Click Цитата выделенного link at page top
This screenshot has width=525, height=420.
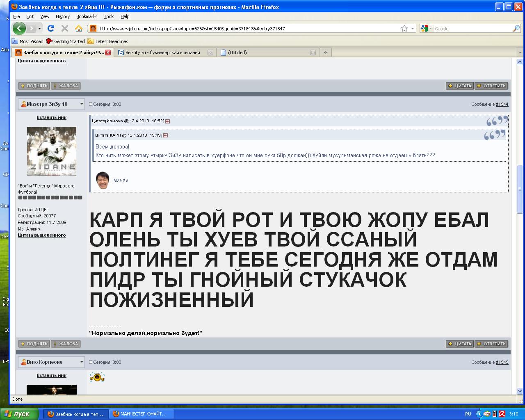coord(42,61)
